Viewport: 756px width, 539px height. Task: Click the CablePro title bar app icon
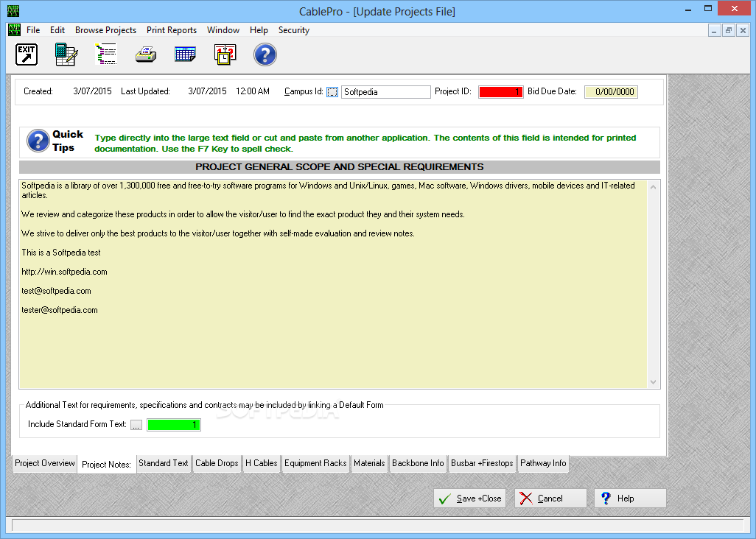point(13,10)
